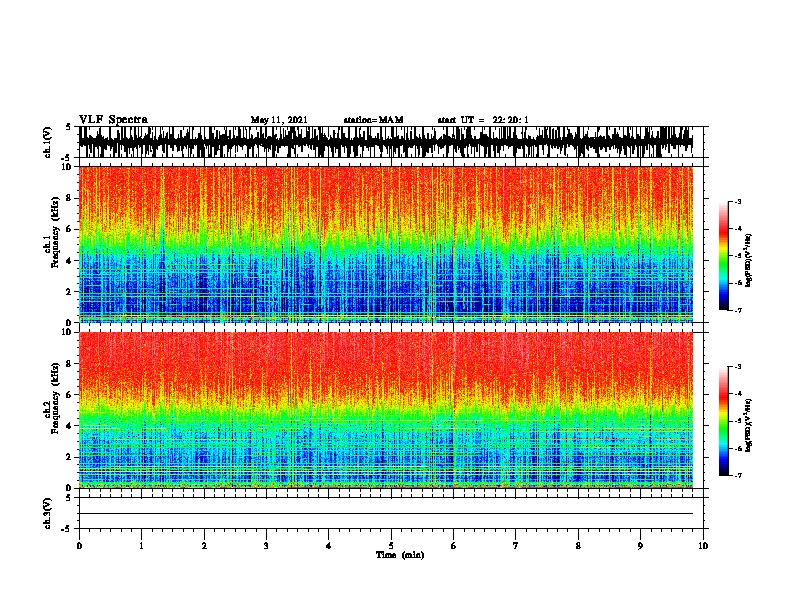Click the ch.3(V) axis label

(x=47, y=513)
